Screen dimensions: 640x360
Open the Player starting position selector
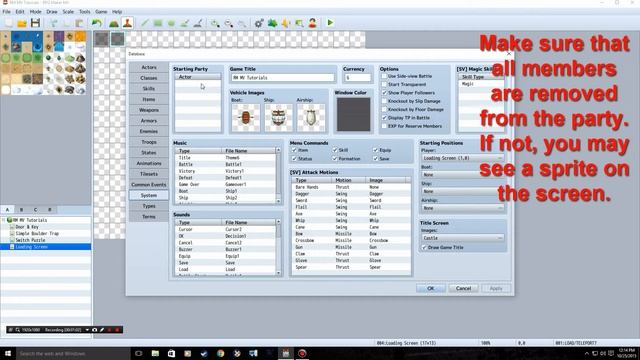tap(462, 158)
